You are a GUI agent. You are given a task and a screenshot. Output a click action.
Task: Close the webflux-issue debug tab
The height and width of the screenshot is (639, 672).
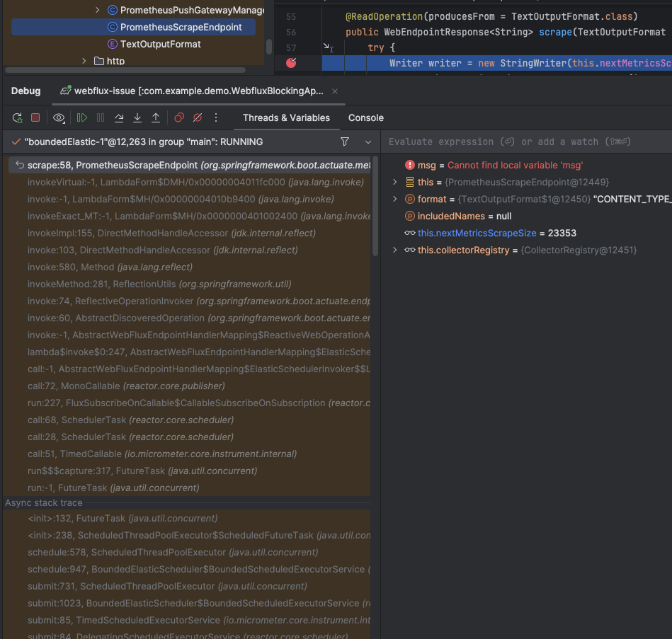[335, 91]
